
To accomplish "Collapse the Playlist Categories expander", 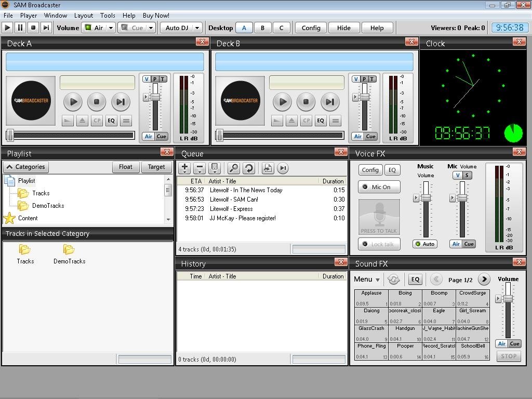I will [26, 167].
